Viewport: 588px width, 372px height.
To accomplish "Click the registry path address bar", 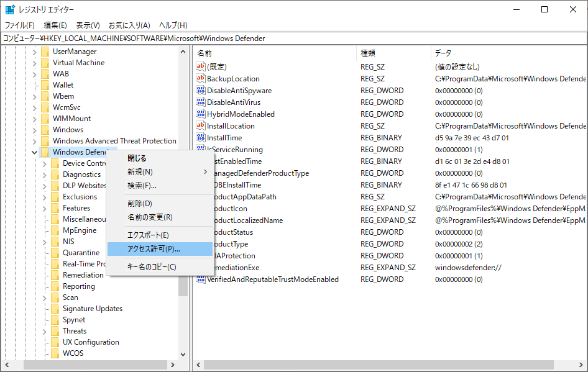I will (294, 39).
